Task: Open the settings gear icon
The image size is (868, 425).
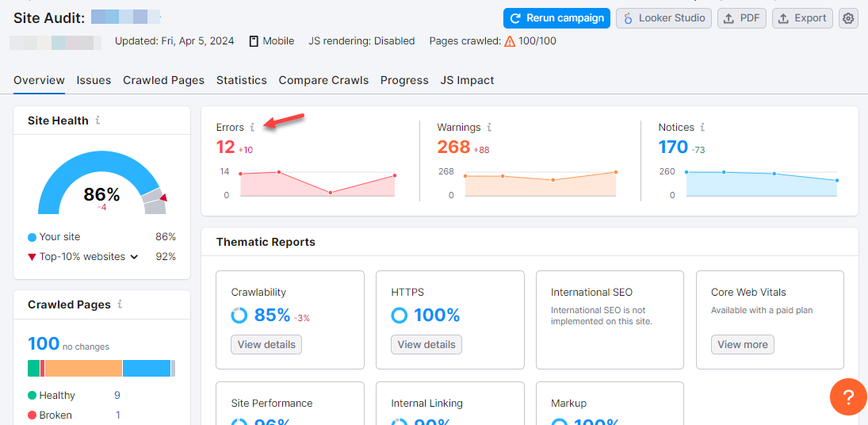Action: pyautogui.click(x=848, y=18)
